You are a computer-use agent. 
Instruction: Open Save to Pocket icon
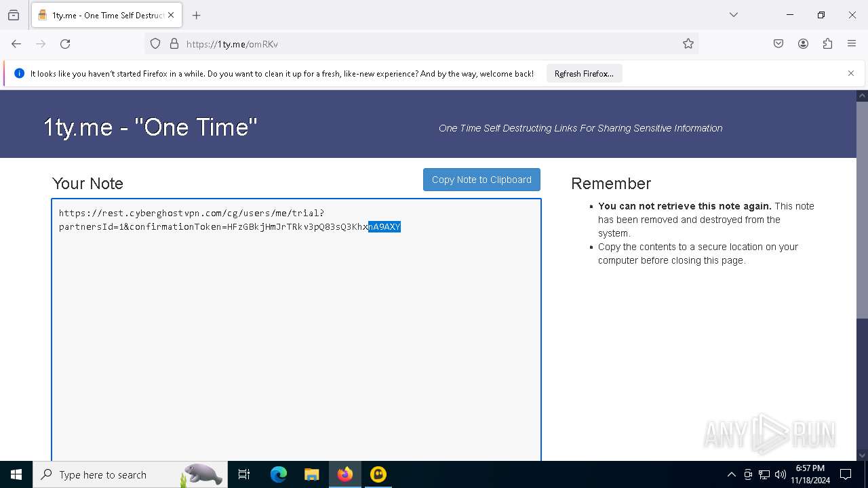[x=778, y=44]
